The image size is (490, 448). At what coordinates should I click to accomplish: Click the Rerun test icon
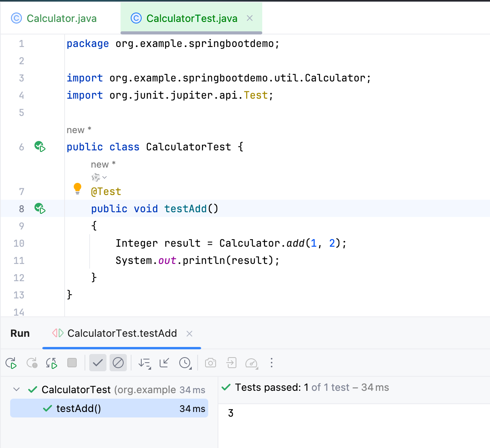click(11, 363)
